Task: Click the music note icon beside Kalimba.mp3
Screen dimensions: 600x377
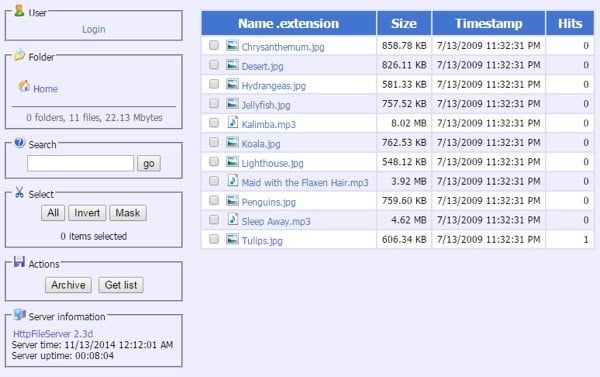Action: (x=232, y=122)
